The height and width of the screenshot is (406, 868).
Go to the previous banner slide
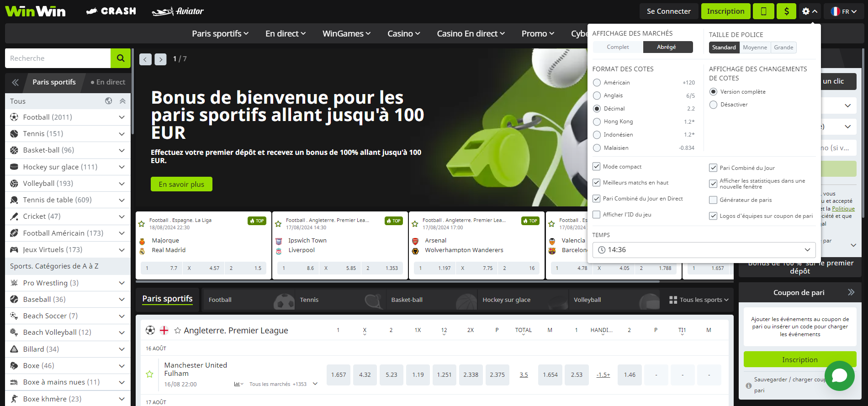145,59
